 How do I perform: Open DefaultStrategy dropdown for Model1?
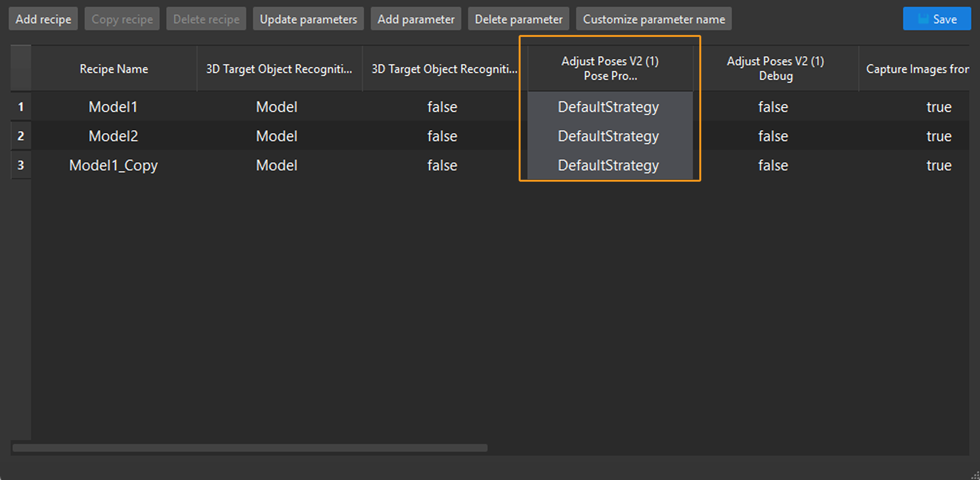[608, 106]
